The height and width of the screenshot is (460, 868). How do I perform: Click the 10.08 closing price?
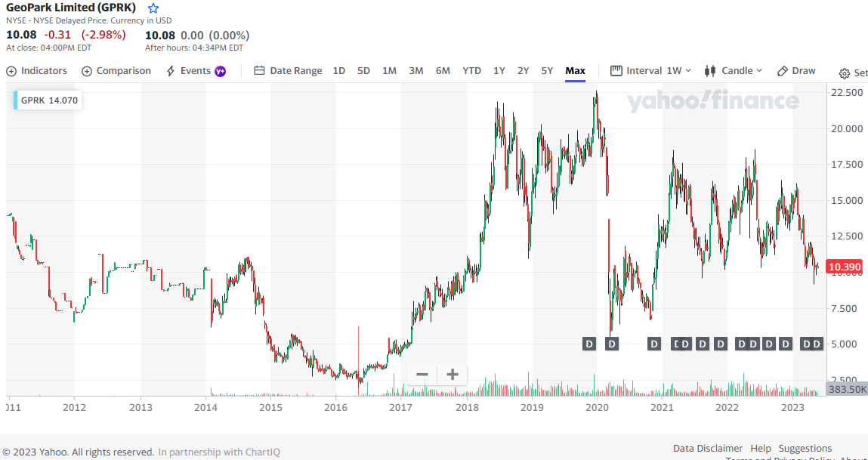tap(21, 35)
